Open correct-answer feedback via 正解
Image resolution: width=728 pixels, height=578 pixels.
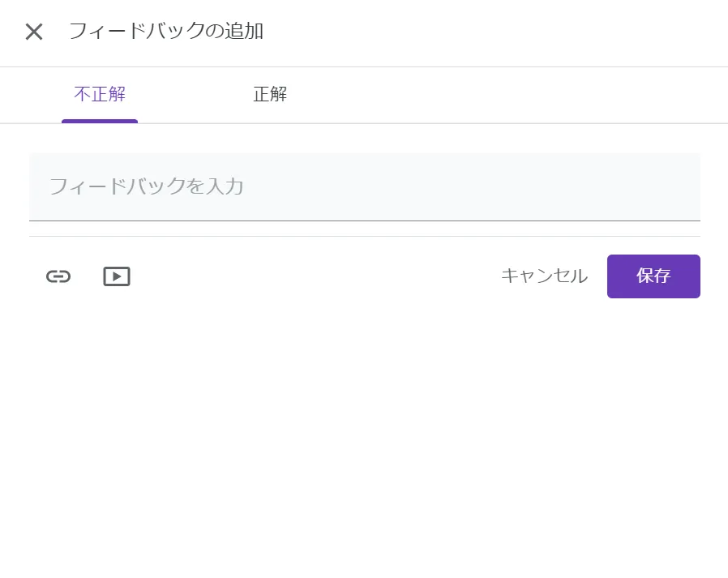pyautogui.click(x=270, y=95)
